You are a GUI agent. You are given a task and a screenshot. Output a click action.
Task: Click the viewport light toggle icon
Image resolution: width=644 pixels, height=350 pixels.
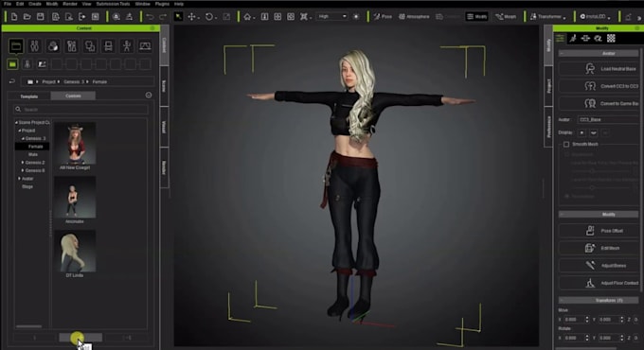click(356, 17)
